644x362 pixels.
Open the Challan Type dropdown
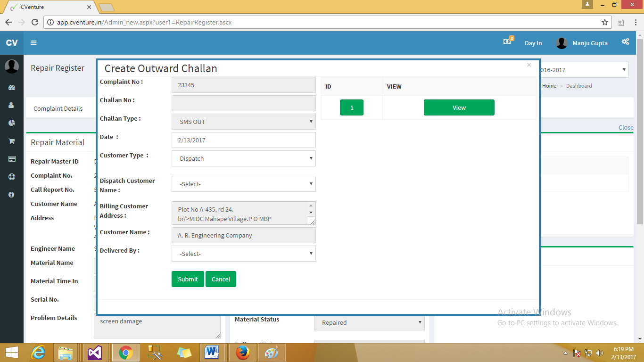[244, 122]
